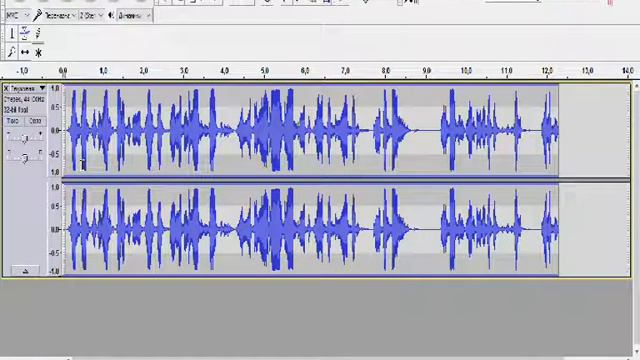Click the 9,0 mark on timeline ruler
640x360 pixels.
pyautogui.click(x=426, y=71)
